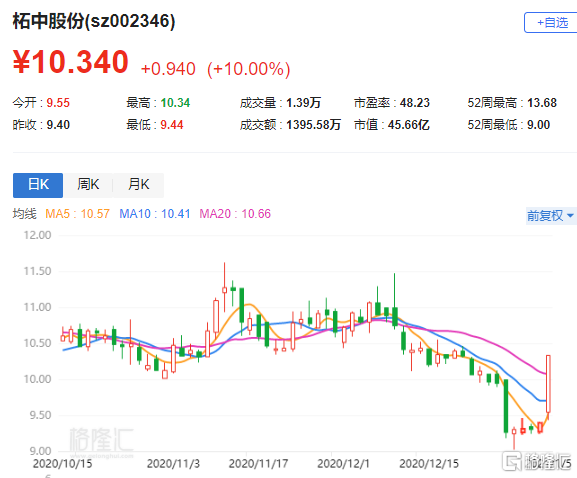The height and width of the screenshot is (478, 577).
Task: Click the 格隆汇 watermark logo icon bottom right
Action: [x=512, y=462]
